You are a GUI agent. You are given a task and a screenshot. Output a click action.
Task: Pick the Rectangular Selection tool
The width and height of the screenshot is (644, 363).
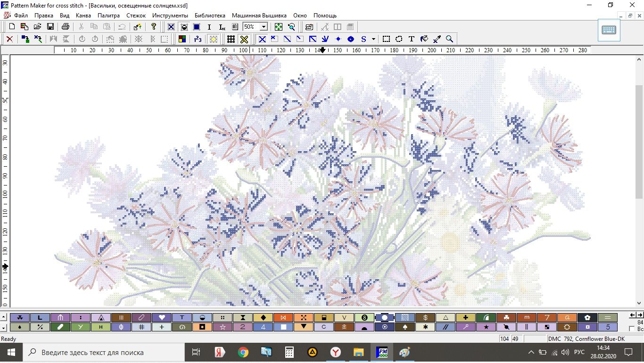point(386,39)
